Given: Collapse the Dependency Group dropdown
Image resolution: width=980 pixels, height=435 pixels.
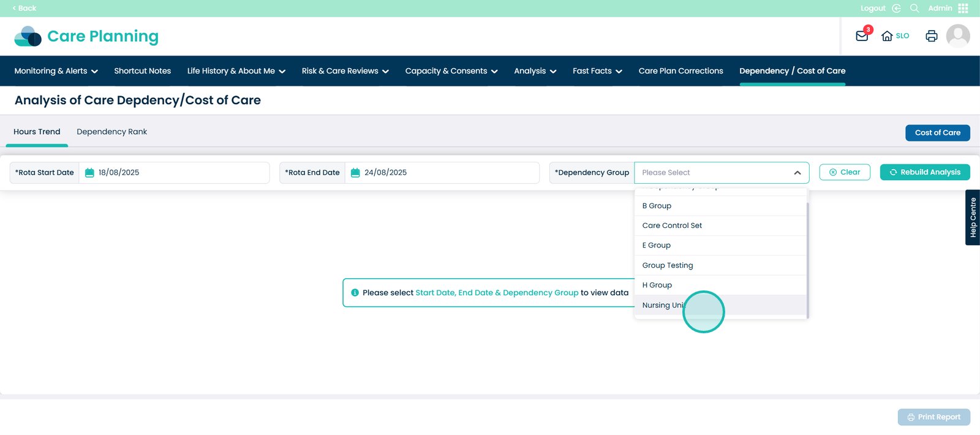Looking at the screenshot, I should pos(797,173).
